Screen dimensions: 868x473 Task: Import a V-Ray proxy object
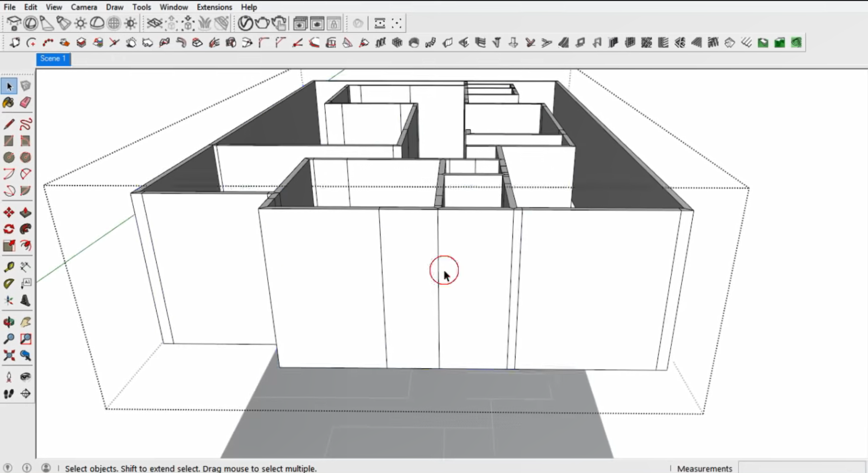pos(188,23)
